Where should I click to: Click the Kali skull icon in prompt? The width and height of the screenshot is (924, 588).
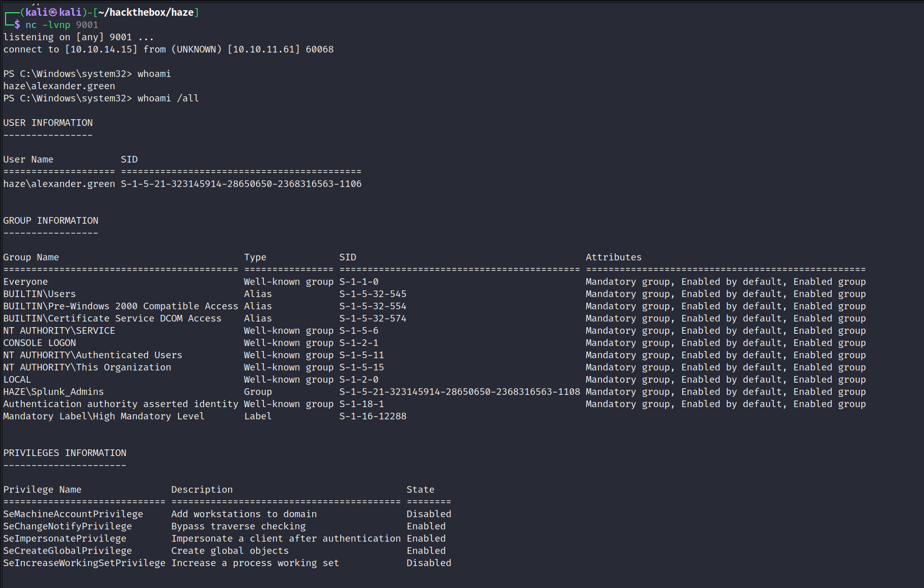53,12
